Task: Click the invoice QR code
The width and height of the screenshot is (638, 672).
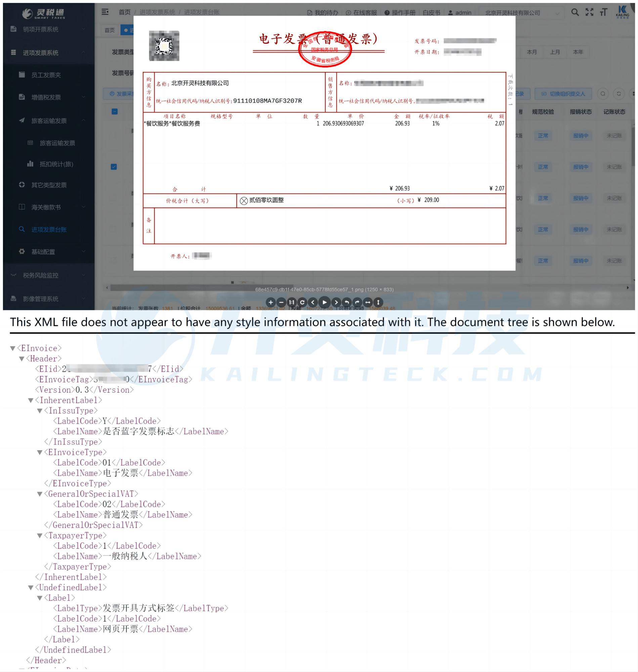Action: pos(164,46)
